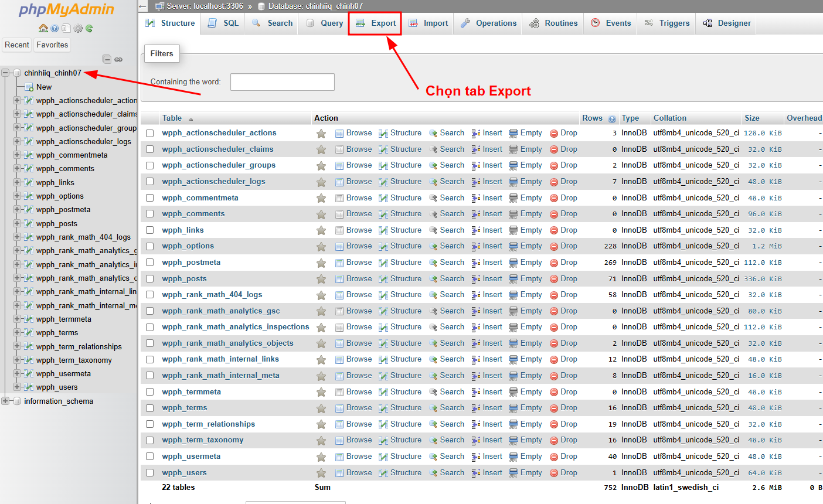Viewport: 823px width, 504px height.
Task: Go to the Operations tab
Action: [x=488, y=23]
